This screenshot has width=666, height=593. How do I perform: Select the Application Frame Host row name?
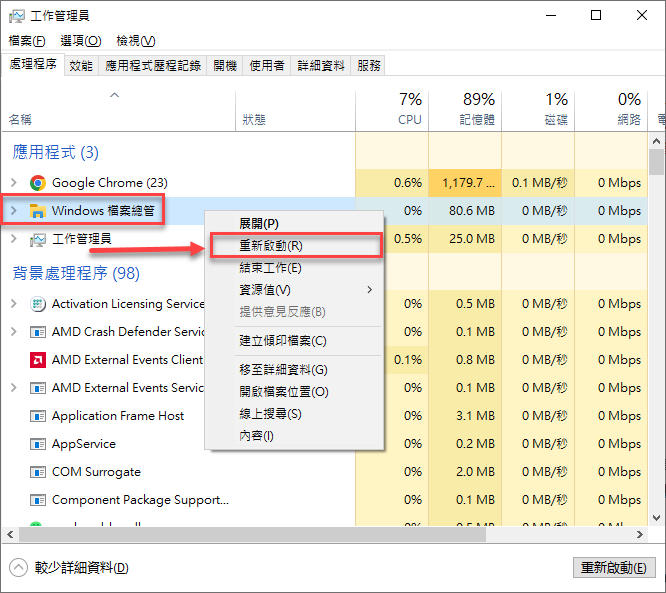118,416
